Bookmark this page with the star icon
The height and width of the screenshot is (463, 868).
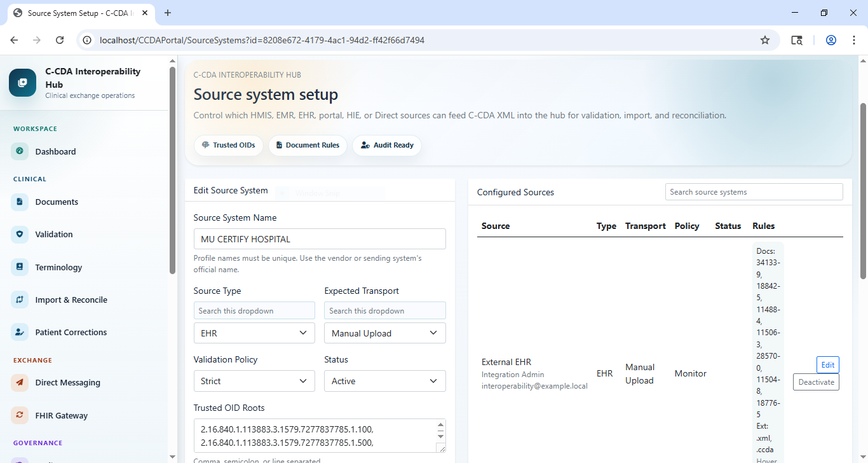pos(765,40)
